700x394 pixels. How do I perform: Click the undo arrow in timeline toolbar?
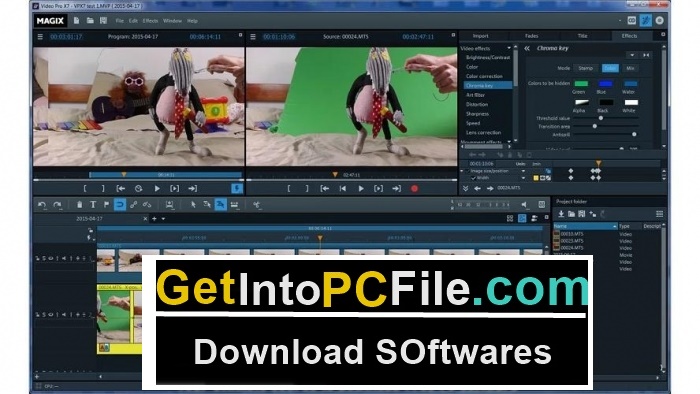pyautogui.click(x=42, y=205)
